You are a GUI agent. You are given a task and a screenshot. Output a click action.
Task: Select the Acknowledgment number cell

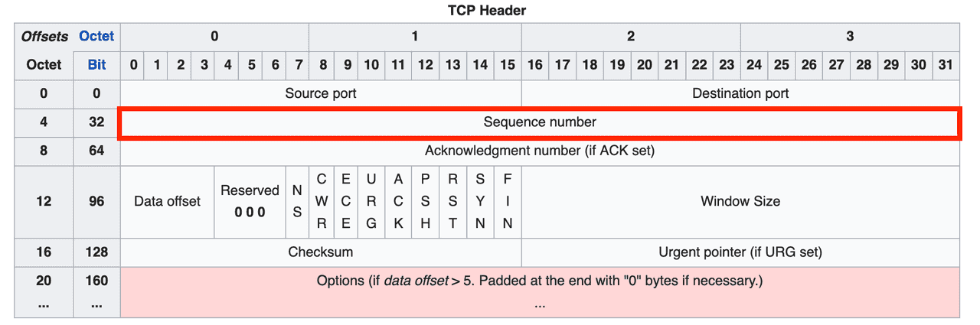tap(540, 151)
